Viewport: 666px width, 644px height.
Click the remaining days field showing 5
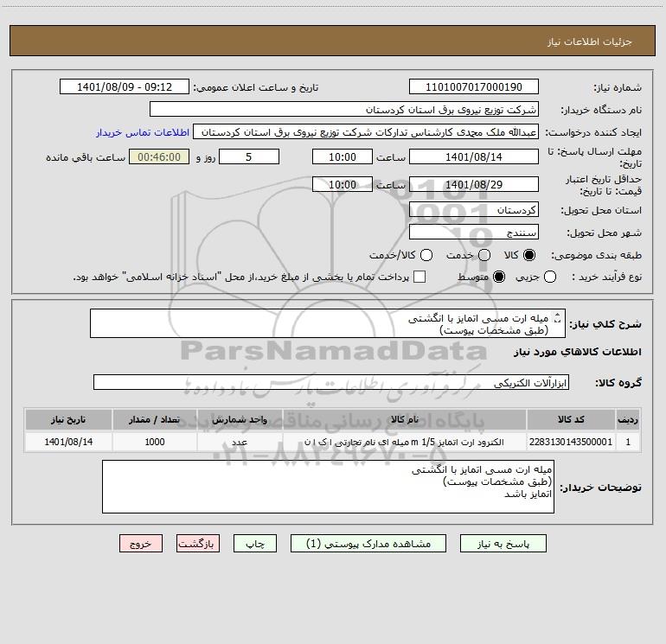249,156
